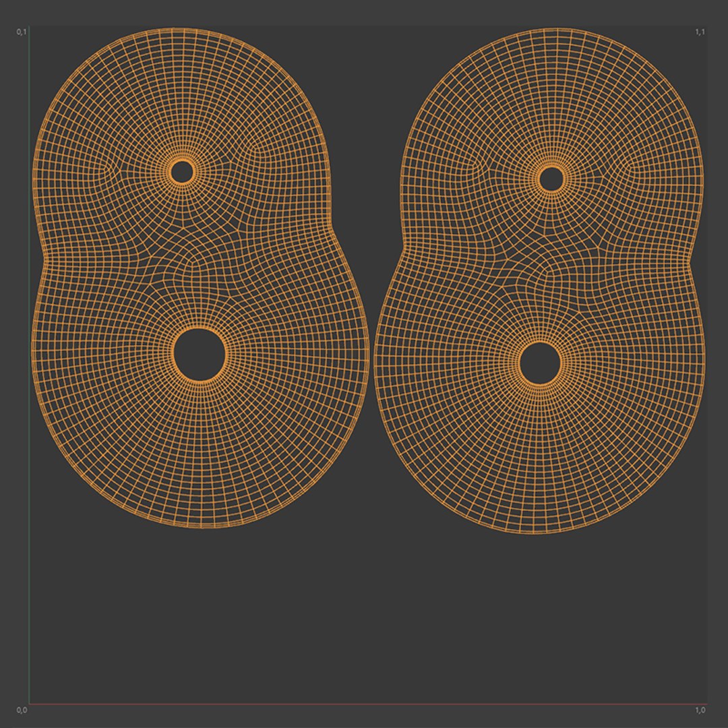The height and width of the screenshot is (728, 728).
Task: Select the right UV island wireframe mesh
Action: point(539,281)
